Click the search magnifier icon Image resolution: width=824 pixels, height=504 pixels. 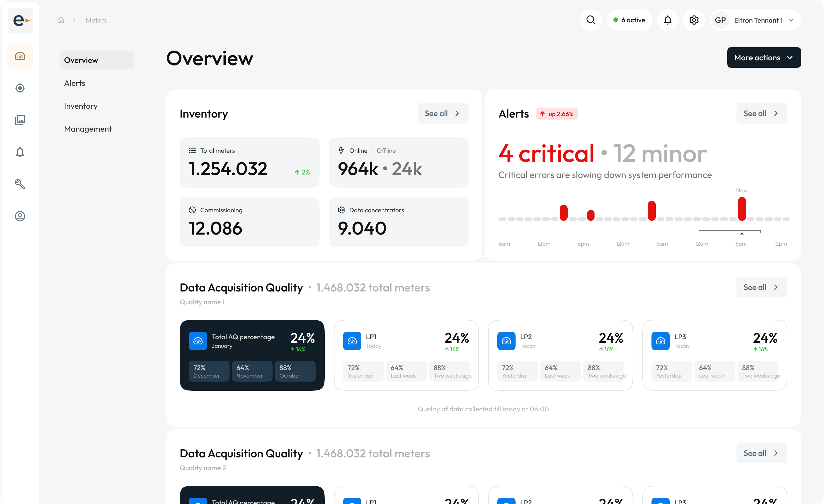pos(591,20)
